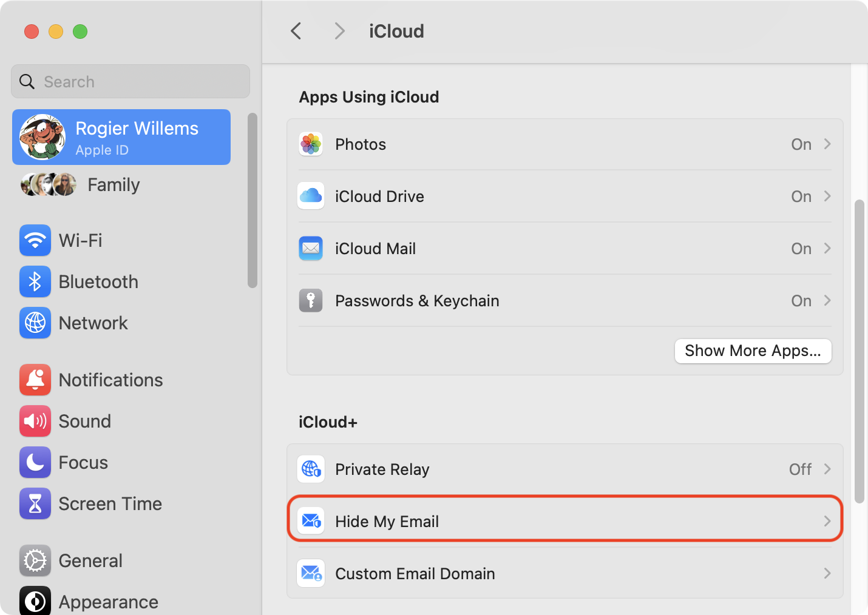This screenshot has width=868, height=615.
Task: Open Network settings label
Action: [93, 323]
